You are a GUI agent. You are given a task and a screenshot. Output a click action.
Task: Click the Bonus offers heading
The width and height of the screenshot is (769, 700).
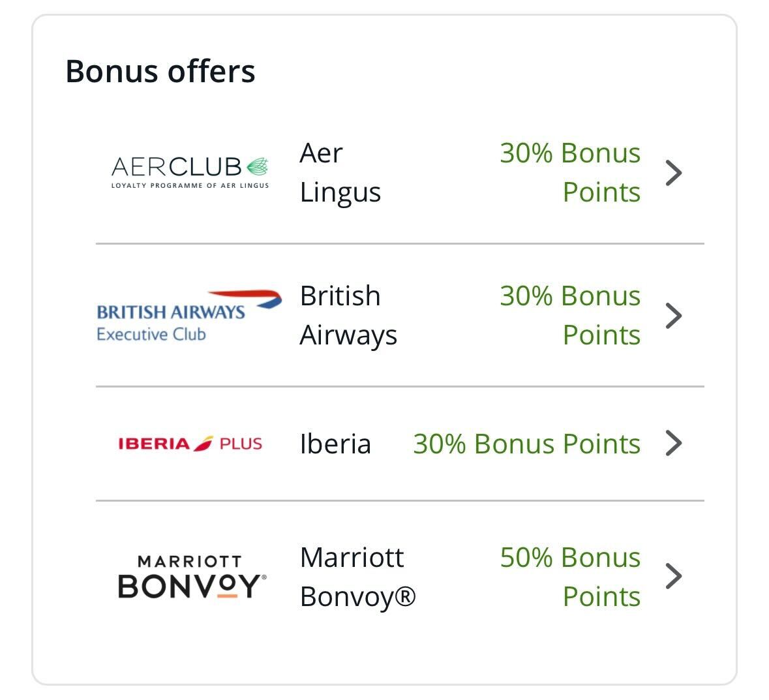click(160, 71)
